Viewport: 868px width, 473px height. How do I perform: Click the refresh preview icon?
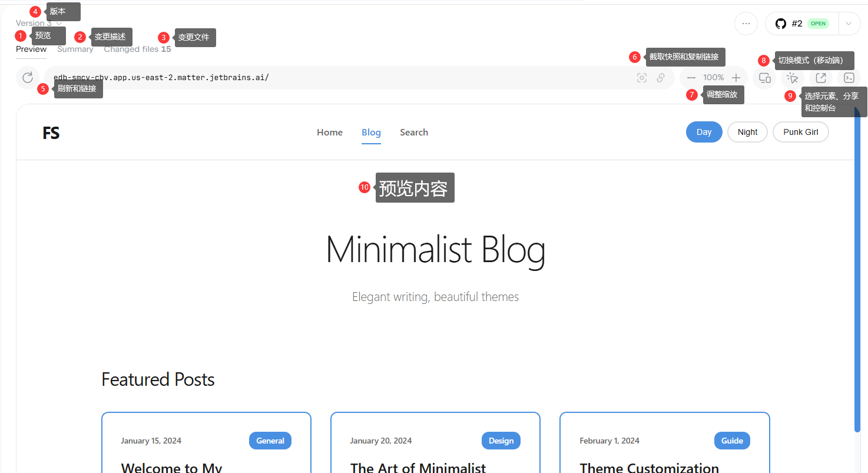(28, 78)
